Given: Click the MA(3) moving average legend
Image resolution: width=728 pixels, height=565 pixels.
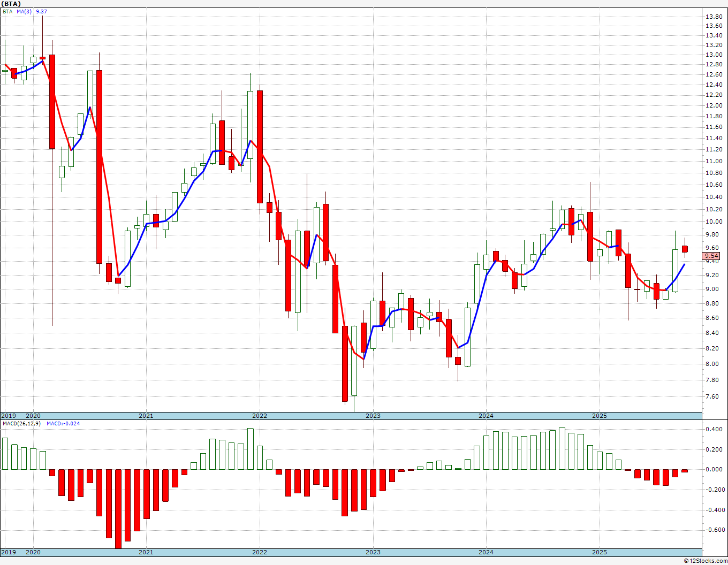Looking at the screenshot, I should pos(24,11).
